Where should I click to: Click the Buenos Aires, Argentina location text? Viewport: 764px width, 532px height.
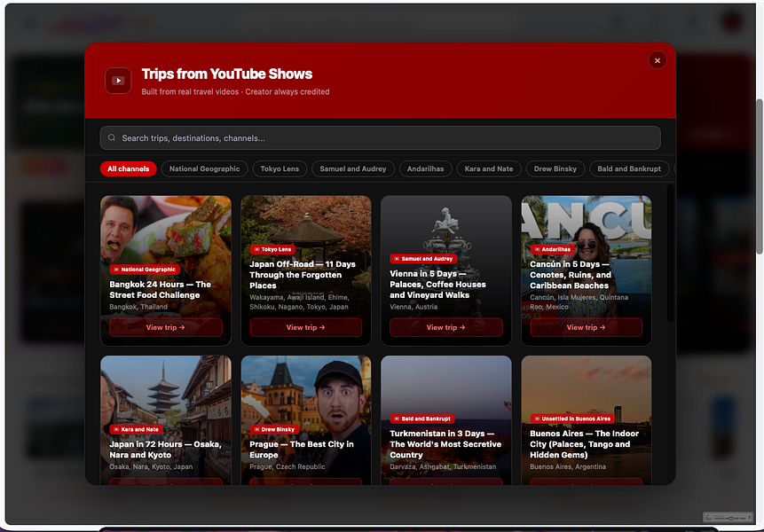tap(568, 466)
